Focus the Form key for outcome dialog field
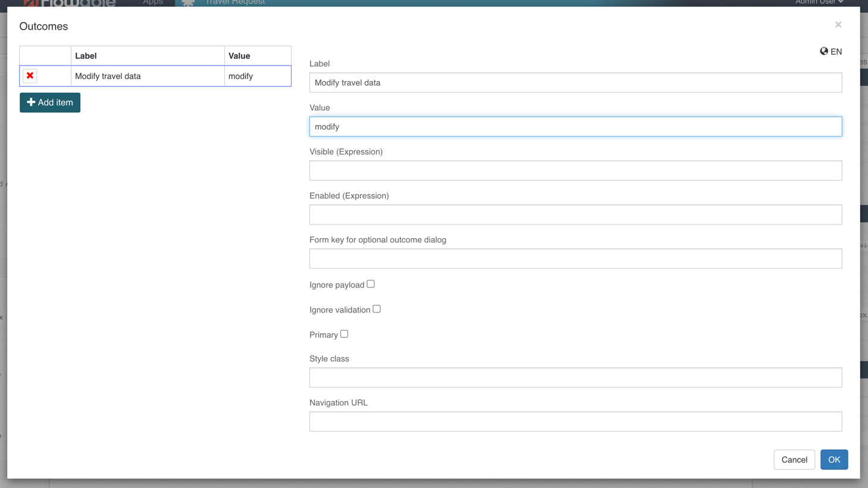The height and width of the screenshot is (488, 868). [575, 259]
